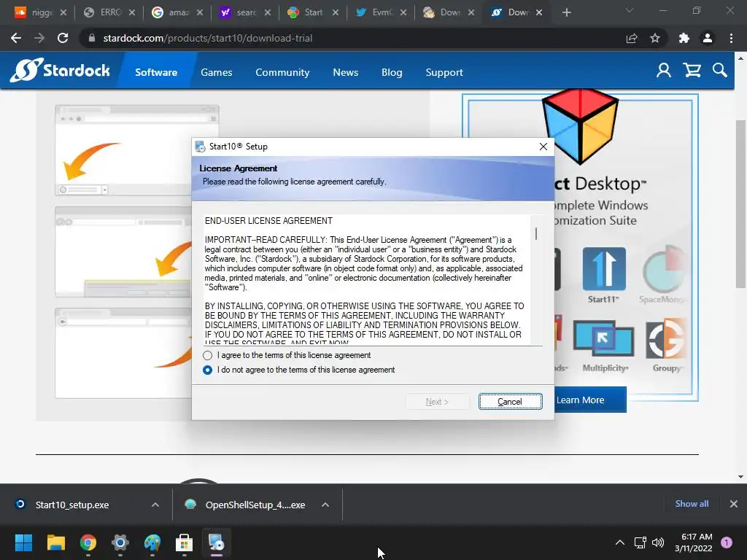This screenshot has width=747, height=560.
Task: Open the Blog page
Action: click(x=392, y=72)
